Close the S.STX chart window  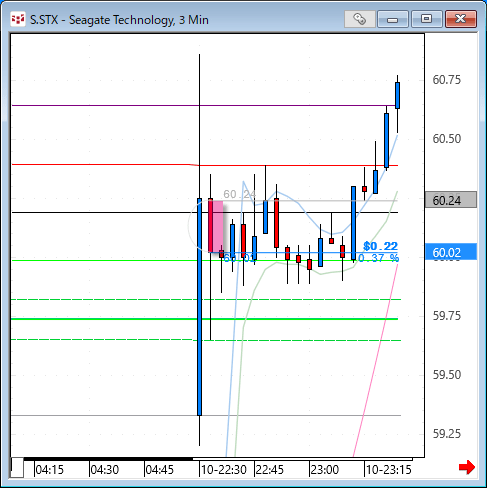click(x=461, y=19)
